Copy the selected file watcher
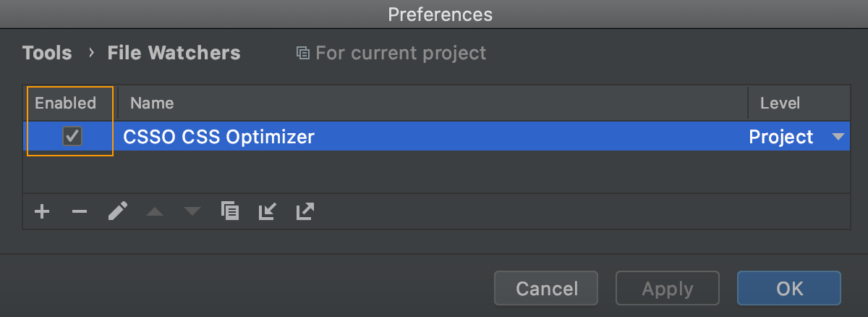Screen dimensions: 868x317 pyautogui.click(x=230, y=211)
